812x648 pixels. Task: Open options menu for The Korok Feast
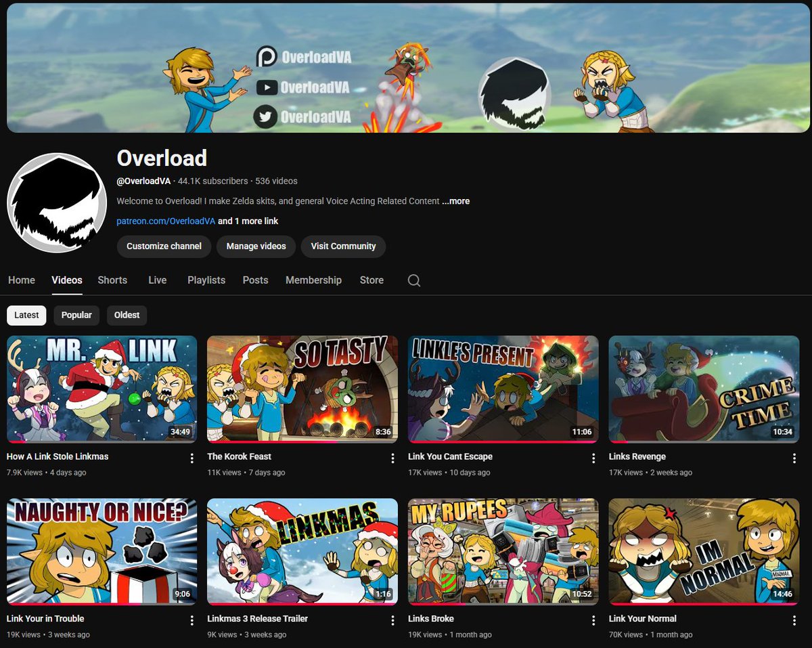392,458
